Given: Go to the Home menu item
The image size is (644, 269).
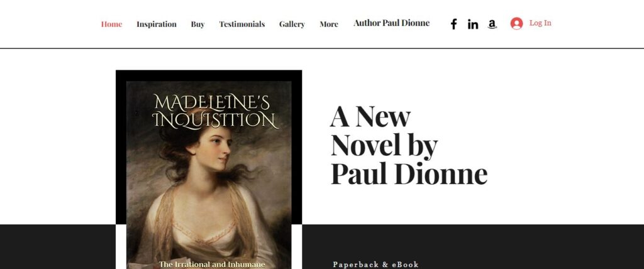Looking at the screenshot, I should coord(111,25).
